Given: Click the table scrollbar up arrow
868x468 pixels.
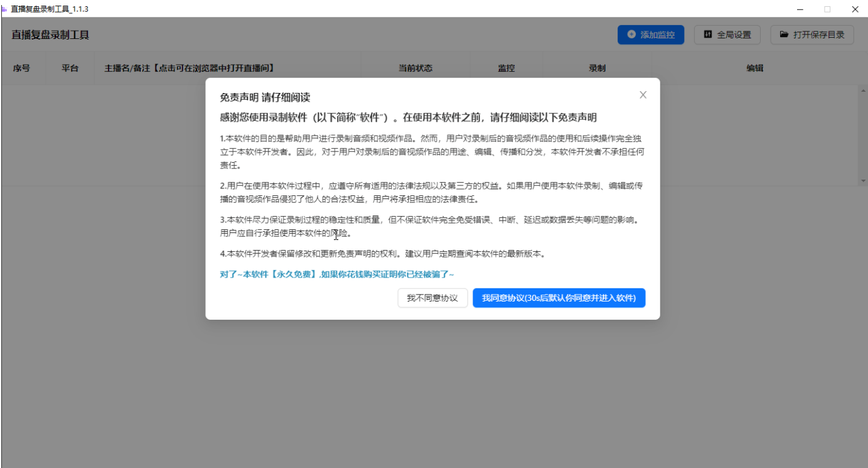Looking at the screenshot, I should [x=863, y=90].
